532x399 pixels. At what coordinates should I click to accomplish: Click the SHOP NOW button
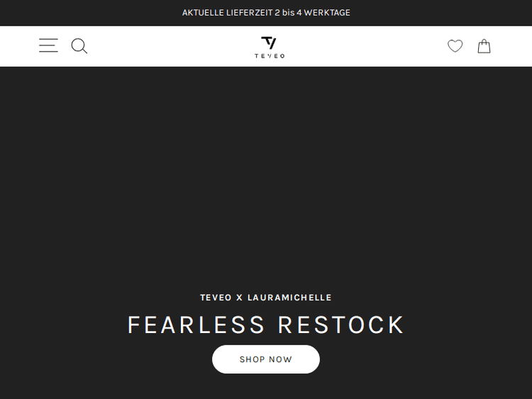click(266, 359)
